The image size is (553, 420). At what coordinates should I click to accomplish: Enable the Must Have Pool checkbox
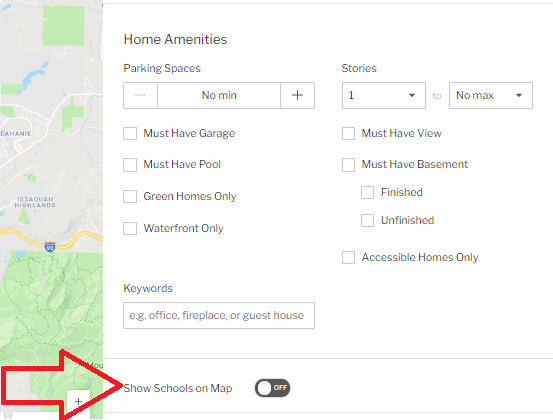[130, 165]
